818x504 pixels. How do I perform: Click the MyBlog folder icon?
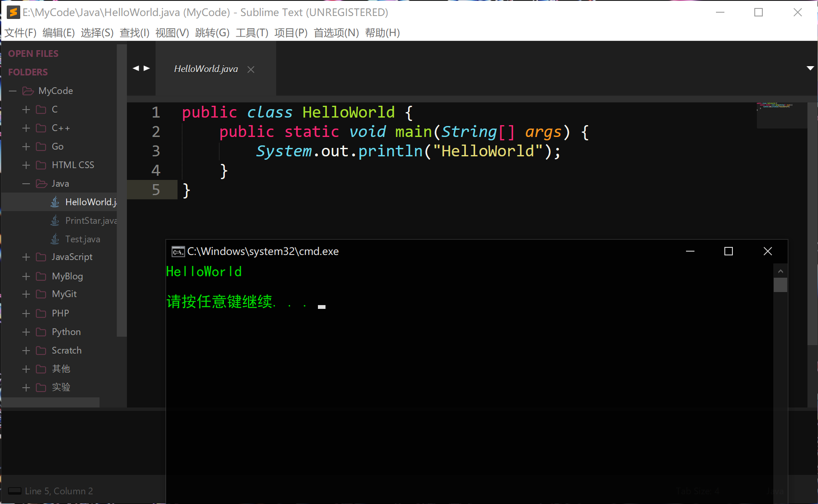click(41, 276)
